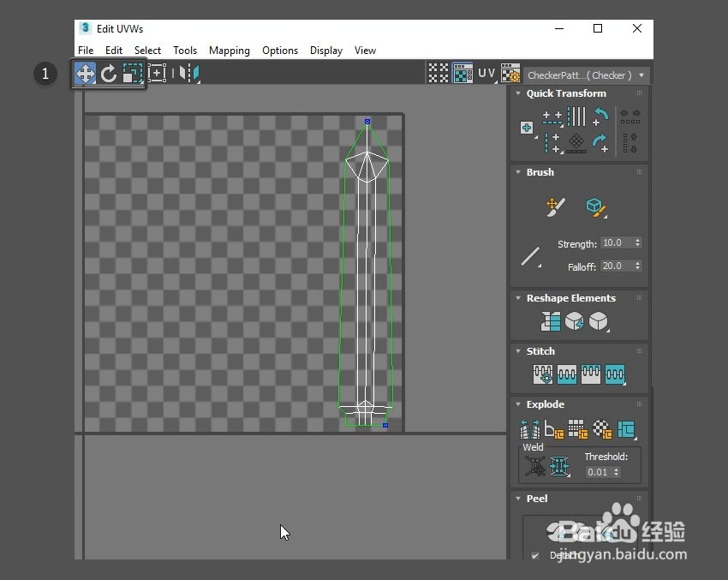
Task: Click the blue vertex at bottom of sword UV
Action: pyautogui.click(x=385, y=425)
